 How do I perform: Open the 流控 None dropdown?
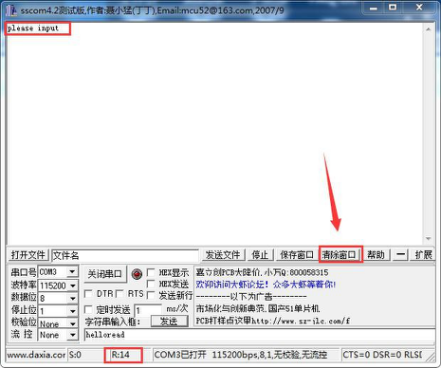73,335
